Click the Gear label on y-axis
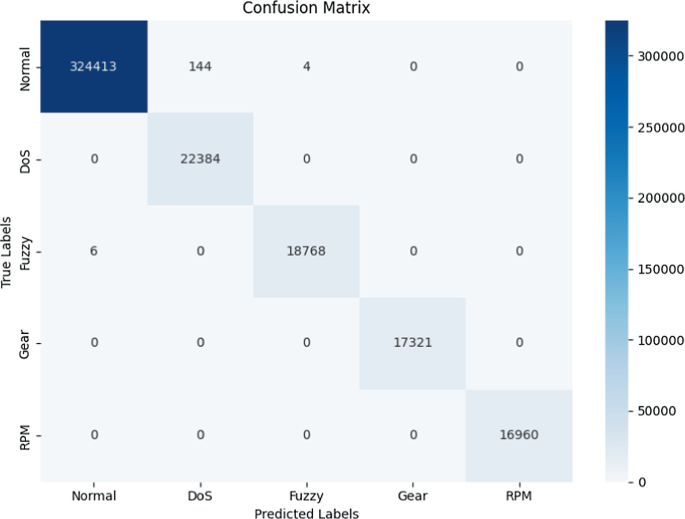This screenshot has width=685, height=519. (25, 345)
